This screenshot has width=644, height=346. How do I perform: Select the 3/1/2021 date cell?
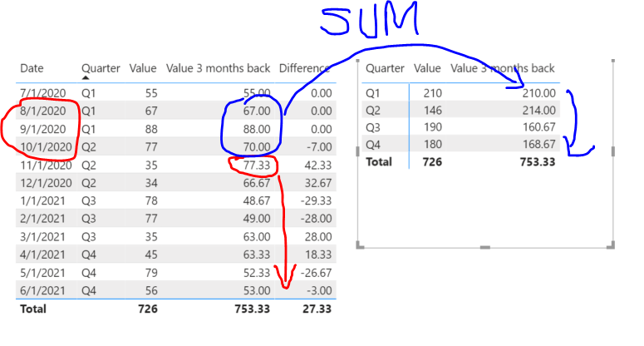tap(42, 237)
